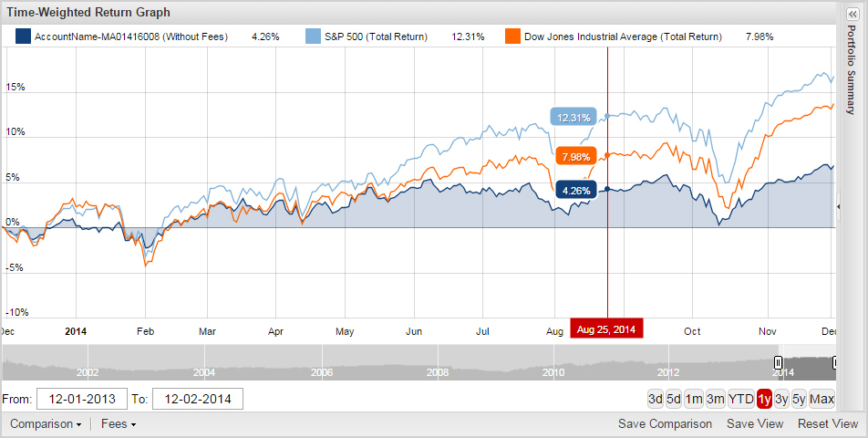Image resolution: width=868 pixels, height=438 pixels.
Task: Click the 2014 label in navigator
Action: point(783,372)
